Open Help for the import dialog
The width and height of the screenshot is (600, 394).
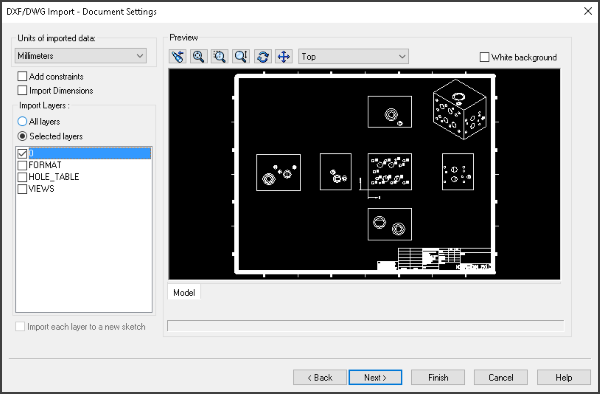pos(564,378)
